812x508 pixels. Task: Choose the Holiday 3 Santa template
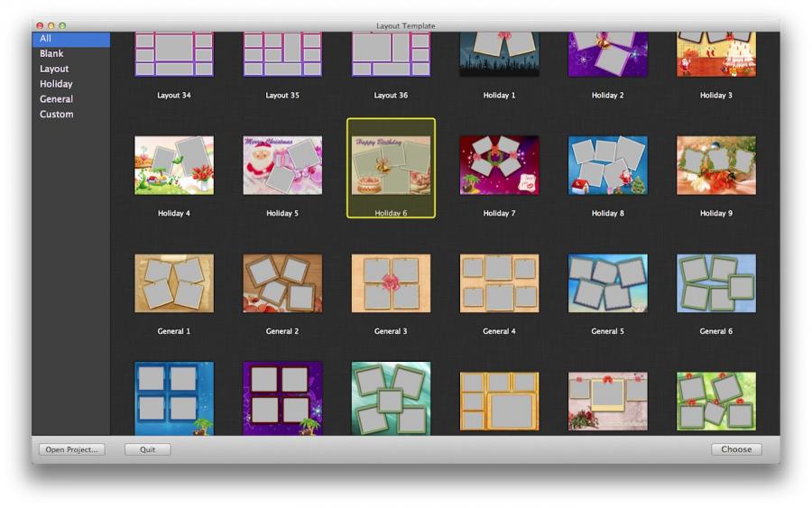tap(716, 54)
